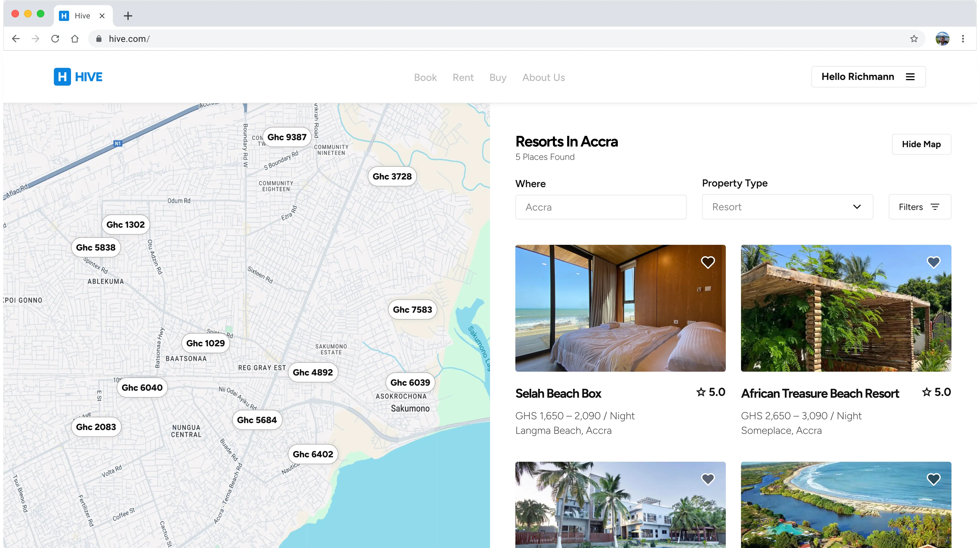Click the 'Someplace, Accra' location text

tap(781, 430)
